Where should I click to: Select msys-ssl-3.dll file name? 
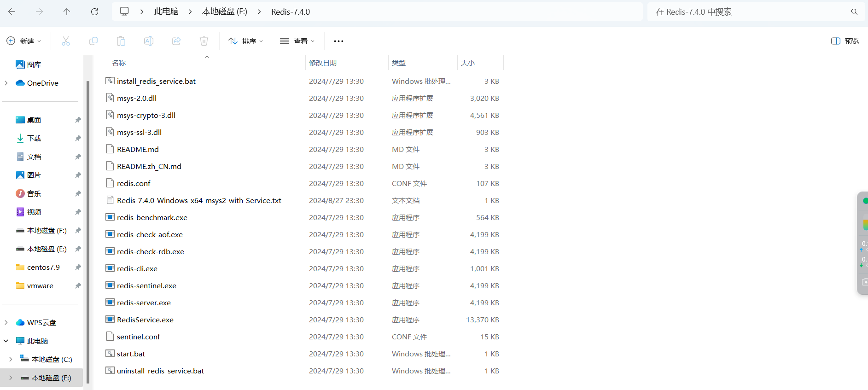(139, 132)
